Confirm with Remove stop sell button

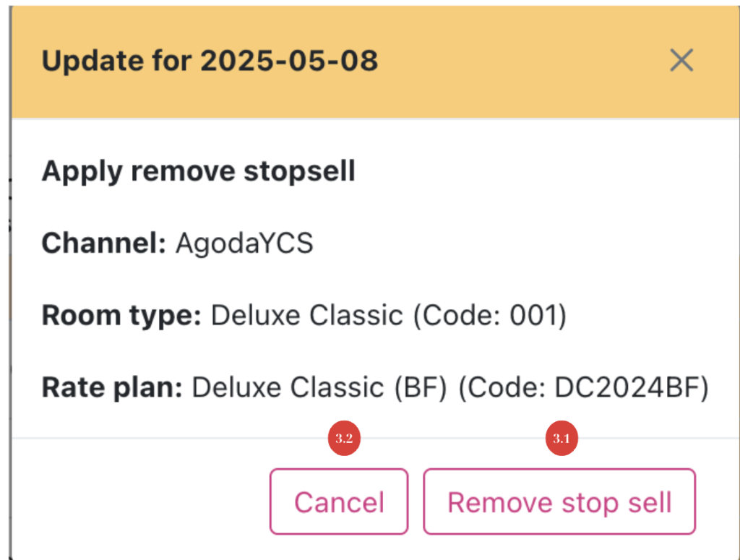pyautogui.click(x=559, y=502)
